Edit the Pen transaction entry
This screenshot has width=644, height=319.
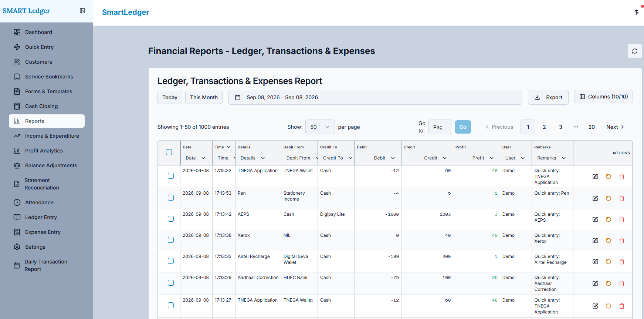click(595, 198)
